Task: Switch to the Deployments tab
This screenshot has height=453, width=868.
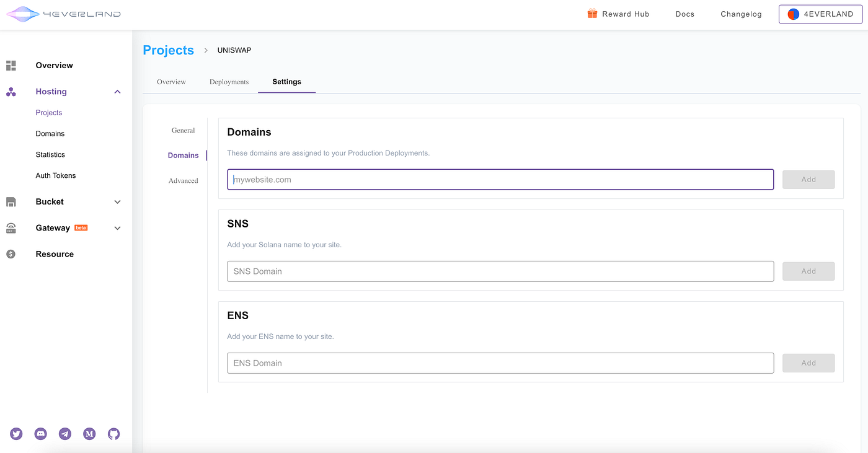Action: tap(229, 82)
